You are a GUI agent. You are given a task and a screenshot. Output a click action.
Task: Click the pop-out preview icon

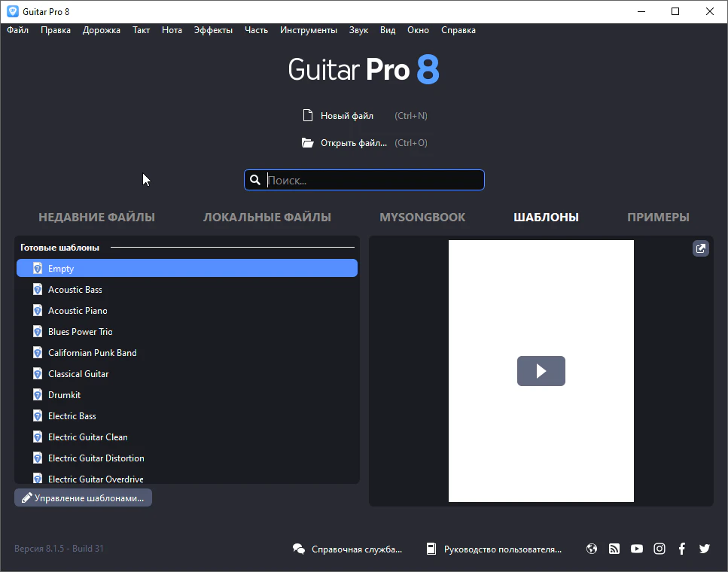coord(701,248)
